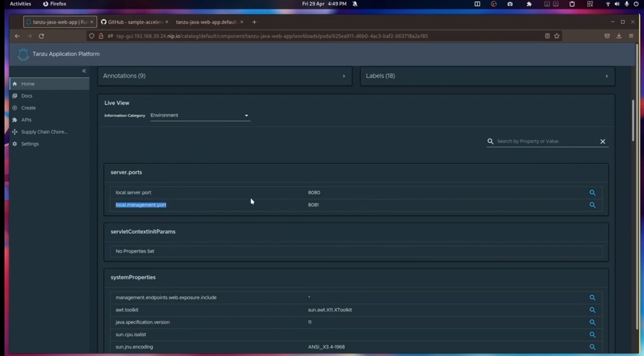Go forward in Firefox
Viewport: 644px width, 356px height.
29,36
